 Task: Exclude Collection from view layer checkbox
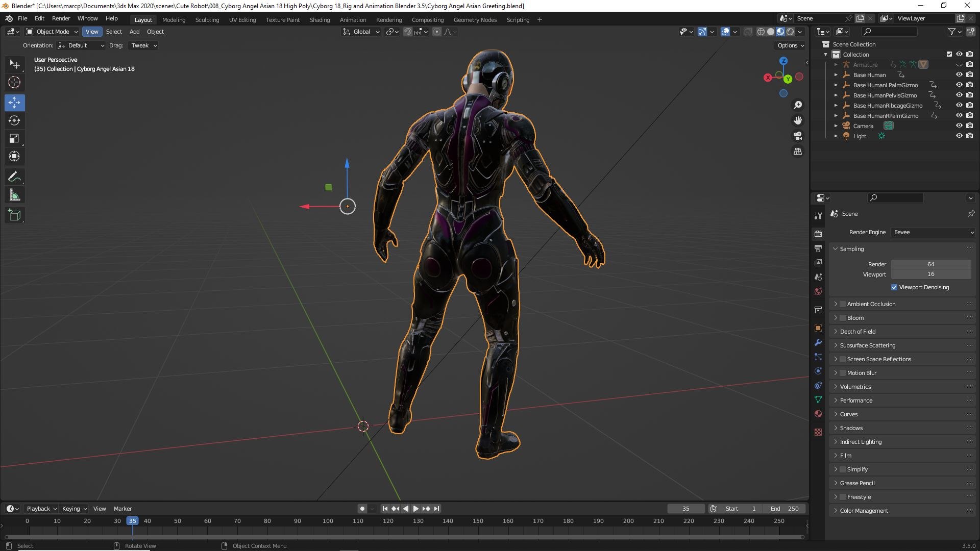click(949, 54)
